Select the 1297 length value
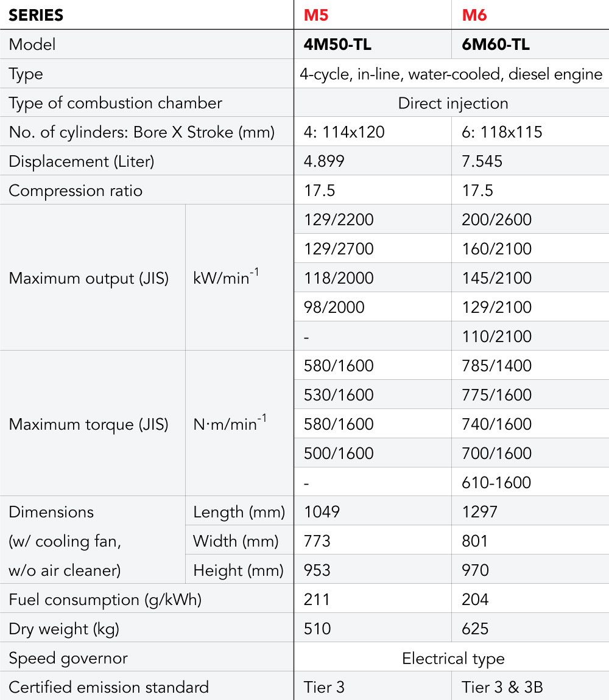The height and width of the screenshot is (700, 609). [479, 512]
